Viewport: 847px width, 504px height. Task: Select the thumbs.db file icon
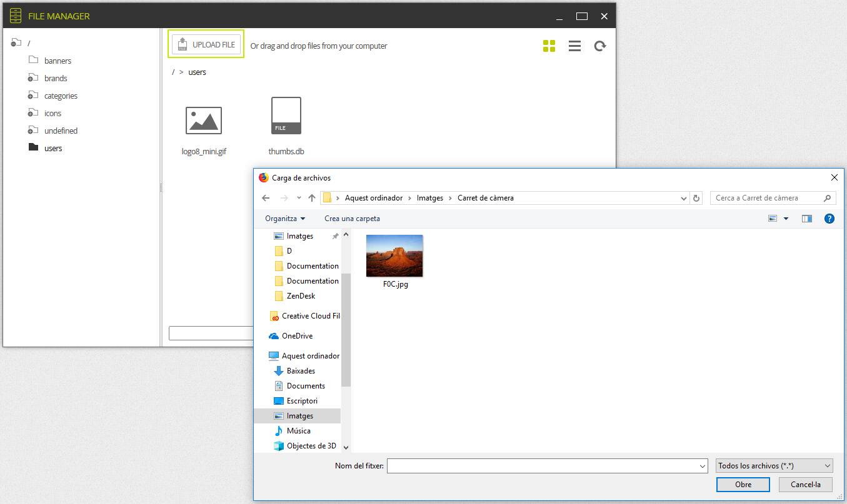pyautogui.click(x=286, y=116)
